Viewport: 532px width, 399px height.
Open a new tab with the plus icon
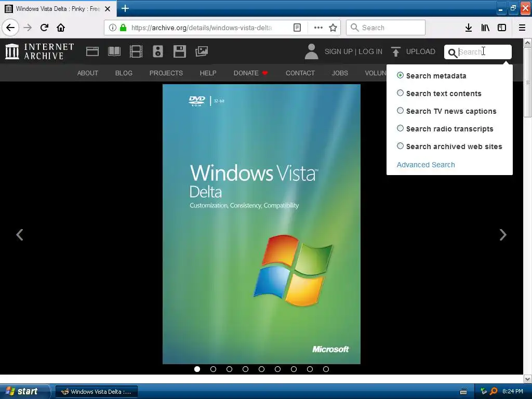pos(125,8)
